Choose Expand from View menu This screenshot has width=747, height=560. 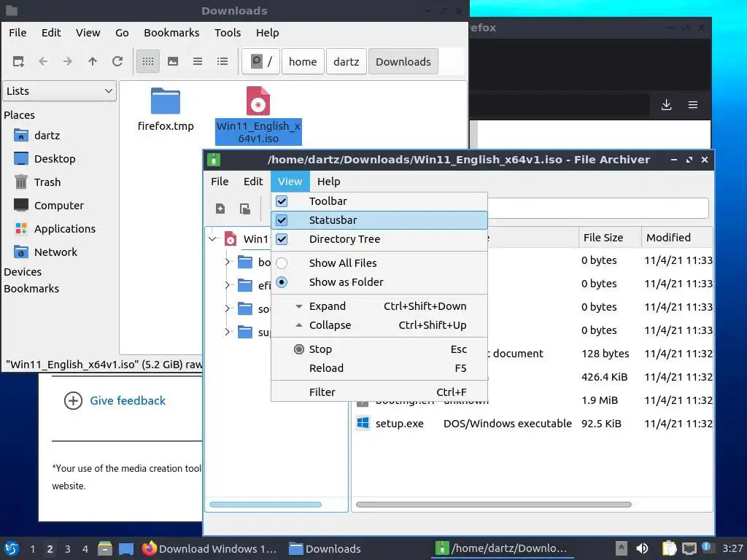[x=379, y=306]
